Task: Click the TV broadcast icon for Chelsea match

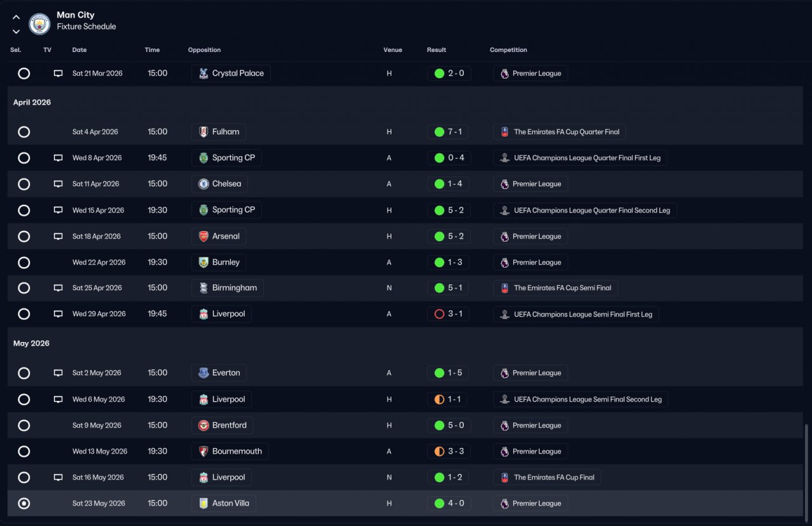Action: pos(58,184)
